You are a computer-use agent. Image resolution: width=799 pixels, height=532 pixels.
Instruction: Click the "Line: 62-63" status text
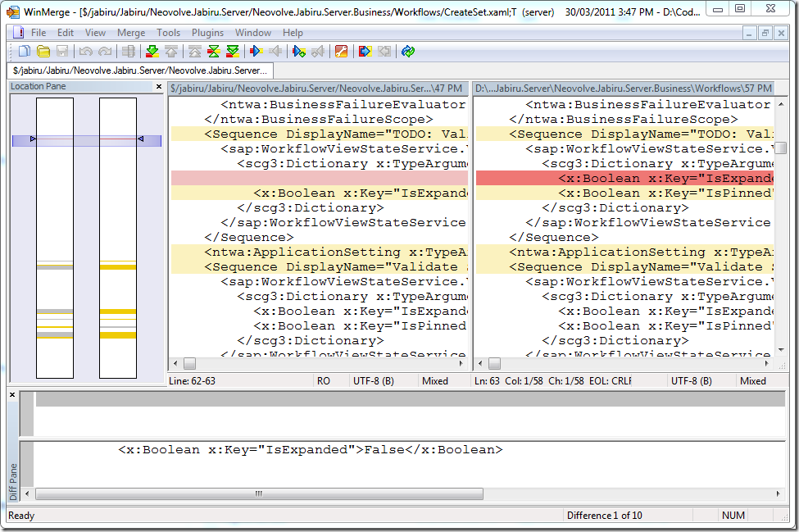tap(192, 381)
